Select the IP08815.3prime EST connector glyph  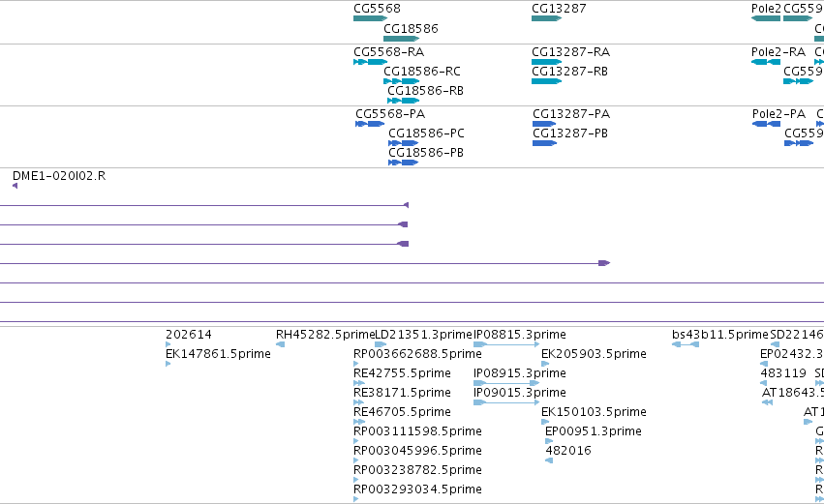[x=506, y=344]
